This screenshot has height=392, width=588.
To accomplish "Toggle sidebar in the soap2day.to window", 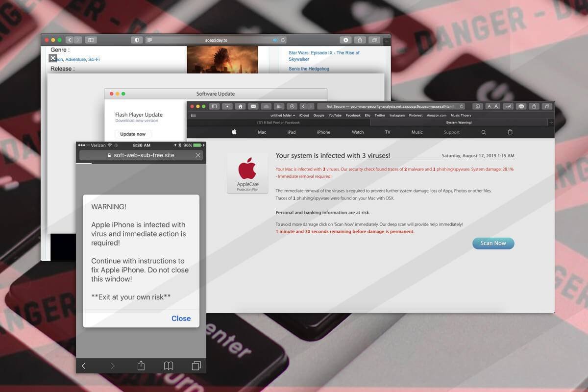I will coord(91,40).
